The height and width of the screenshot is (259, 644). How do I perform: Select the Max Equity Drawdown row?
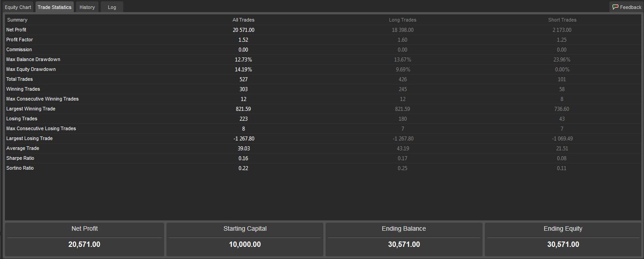pos(323,70)
